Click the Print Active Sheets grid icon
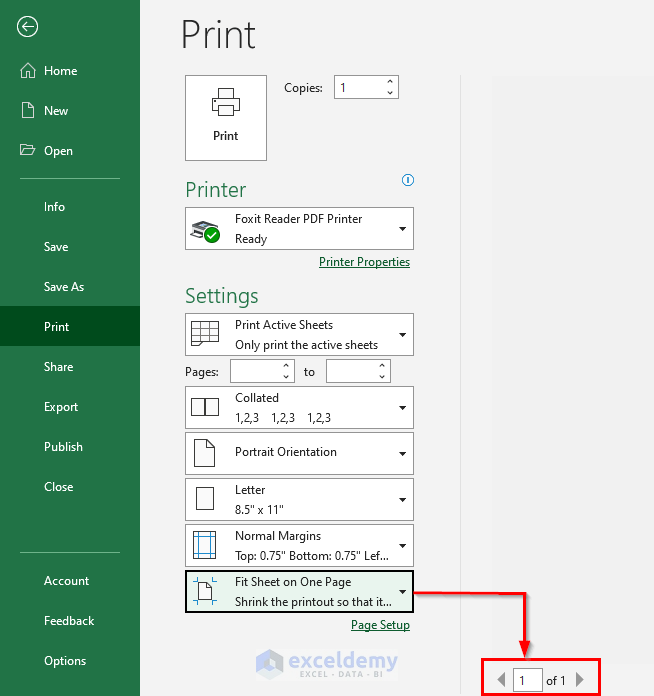The height and width of the screenshot is (696, 654). pos(205,333)
